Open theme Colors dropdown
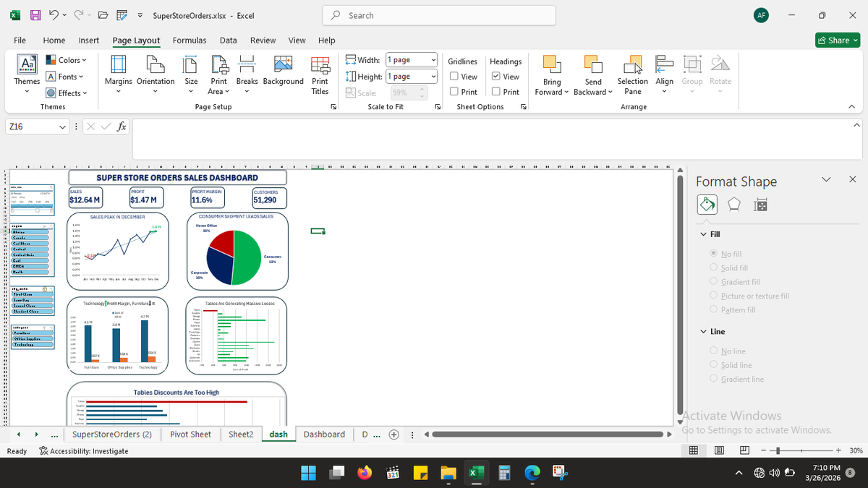This screenshot has width=868, height=488. [x=67, y=60]
